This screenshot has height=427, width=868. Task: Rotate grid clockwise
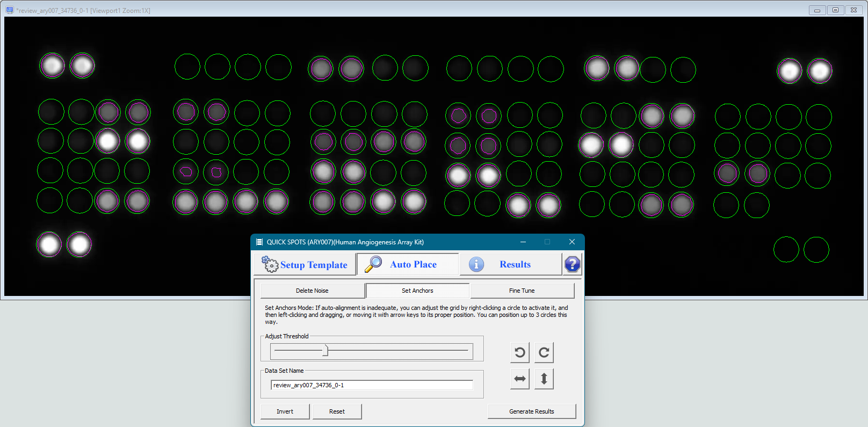(544, 352)
